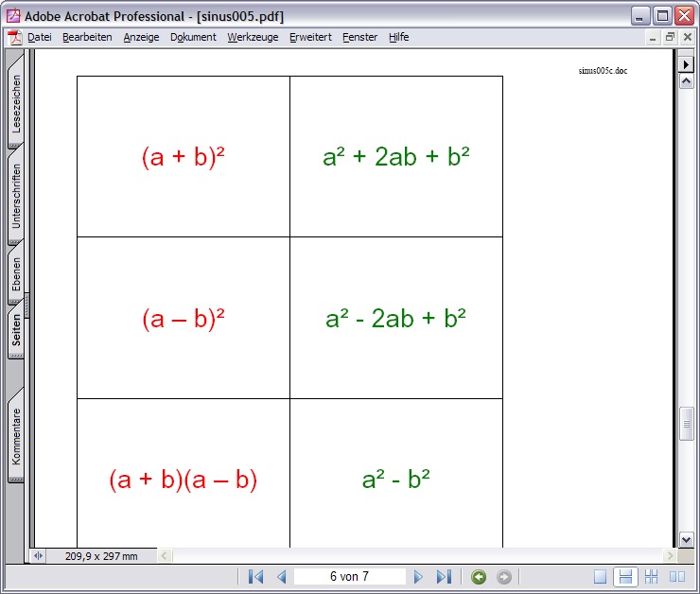700x594 pixels.
Task: Go to the first page
Action: (x=255, y=577)
